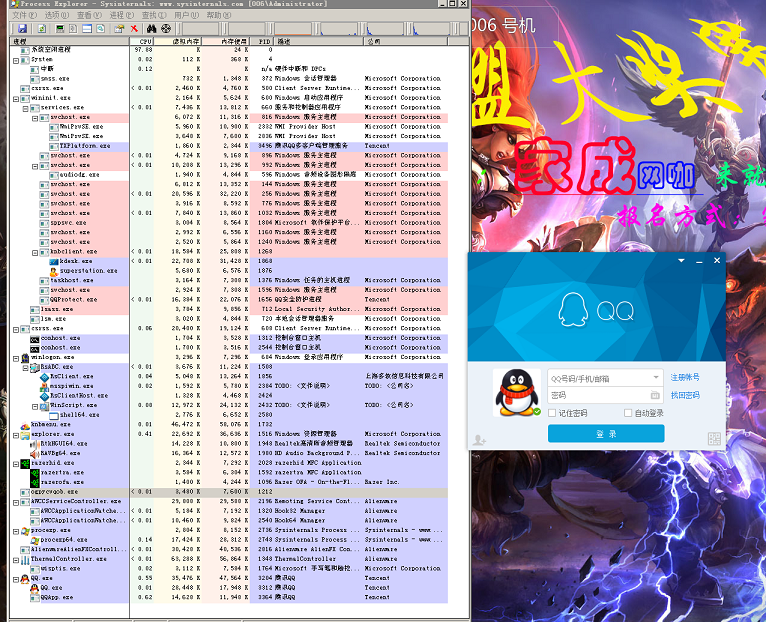This screenshot has height=622, width=766.
Task: Collapse the System process tree node
Action: tap(16, 61)
